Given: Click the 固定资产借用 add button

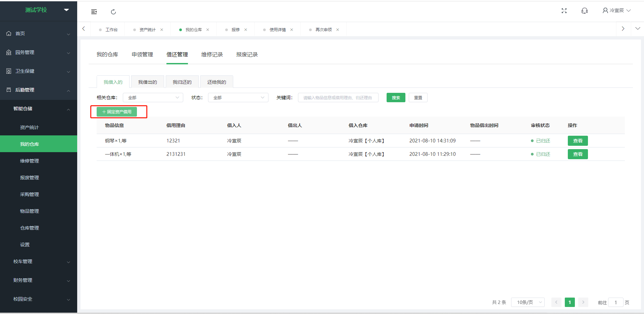Looking at the screenshot, I should (117, 112).
